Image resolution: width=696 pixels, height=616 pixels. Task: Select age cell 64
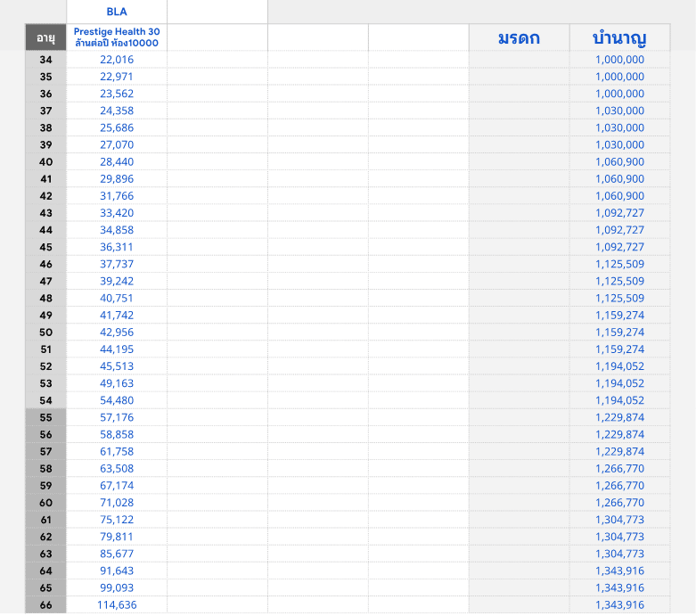coord(45,571)
